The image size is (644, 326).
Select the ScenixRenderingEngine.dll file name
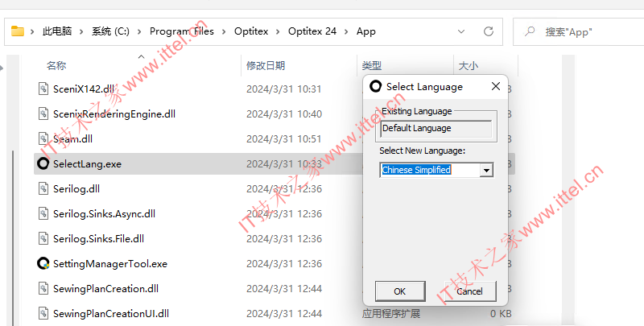(x=114, y=113)
